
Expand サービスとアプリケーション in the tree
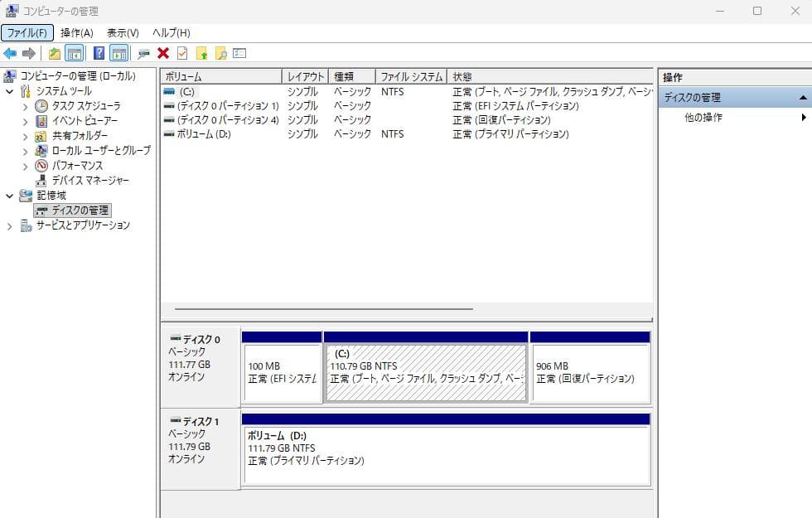pos(8,225)
